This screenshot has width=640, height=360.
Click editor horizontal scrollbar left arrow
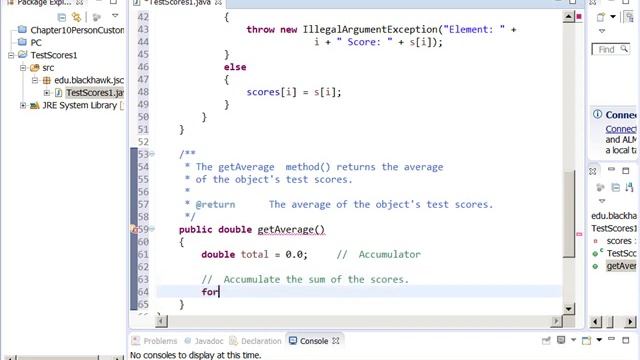pos(161,322)
